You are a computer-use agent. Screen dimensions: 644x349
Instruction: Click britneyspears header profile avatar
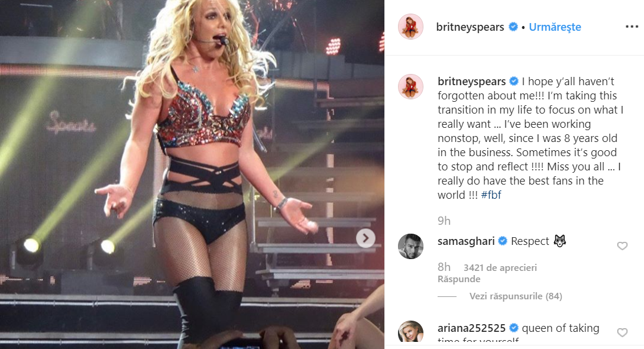pos(411,27)
